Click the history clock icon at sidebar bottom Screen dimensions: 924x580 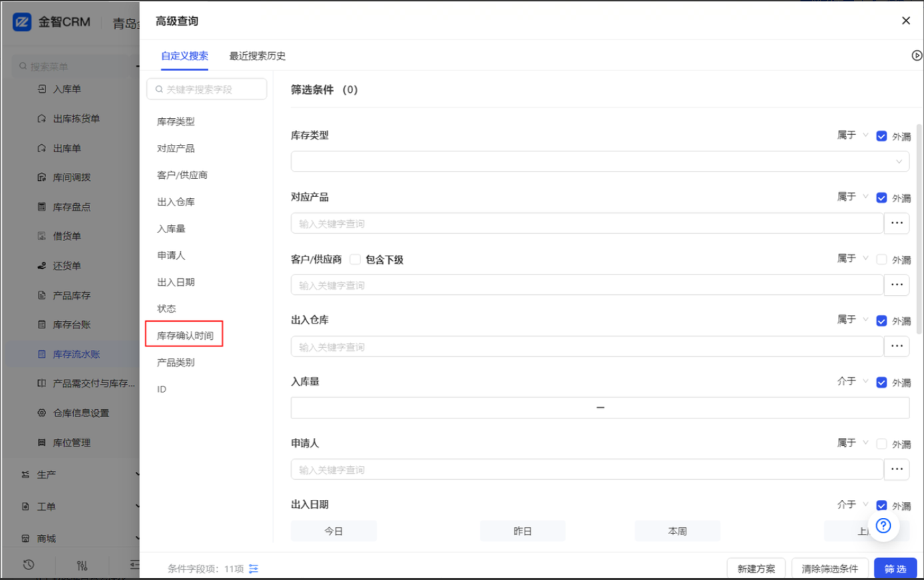(28, 565)
